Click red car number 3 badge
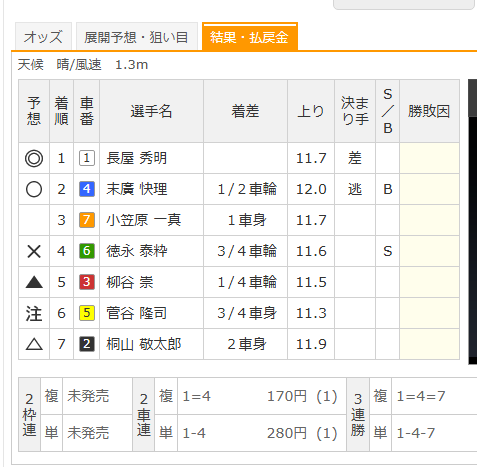This screenshot has height=467, width=477. [87, 282]
